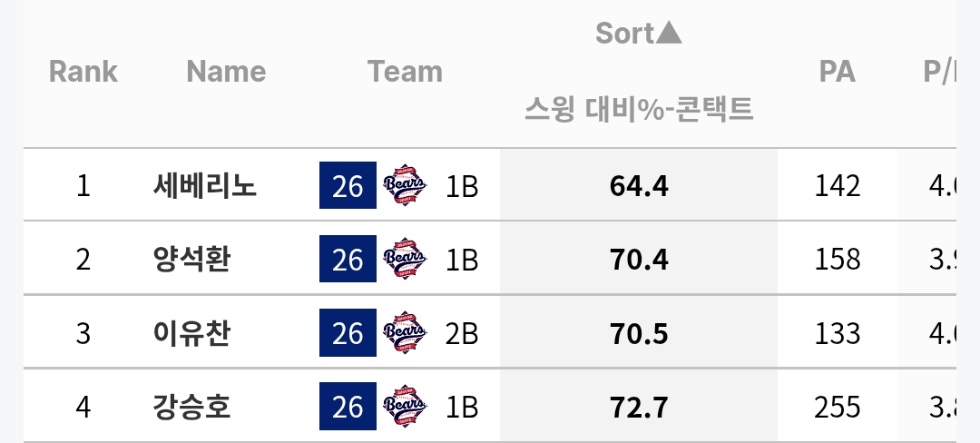Click the 26 season badge beside 양석환
The image size is (980, 443).
click(348, 259)
